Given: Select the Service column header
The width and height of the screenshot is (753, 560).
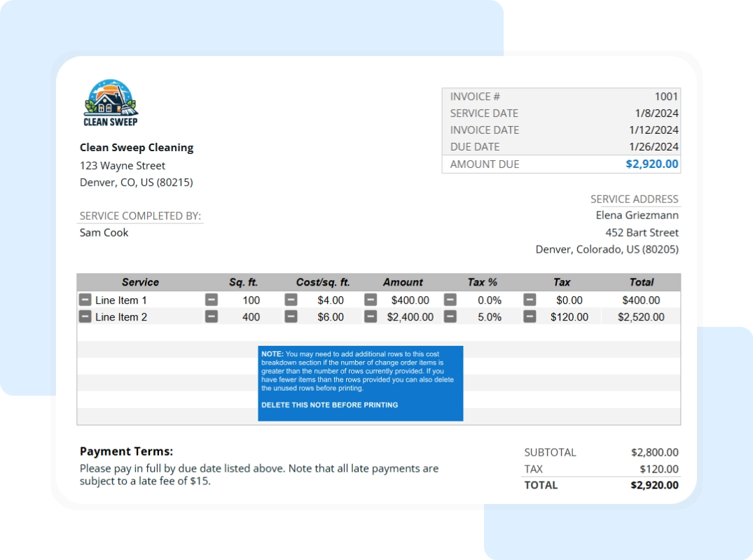Looking at the screenshot, I should coord(140,282).
